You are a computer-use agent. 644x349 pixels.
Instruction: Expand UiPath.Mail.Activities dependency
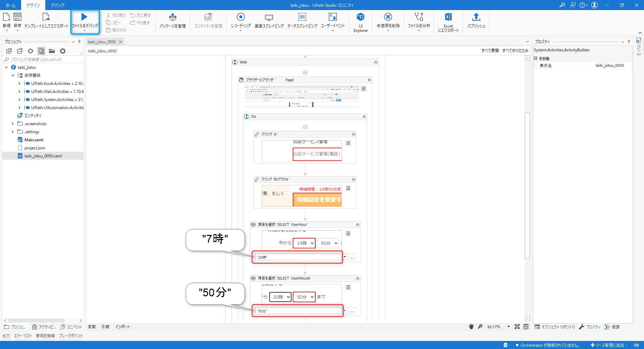[19, 92]
